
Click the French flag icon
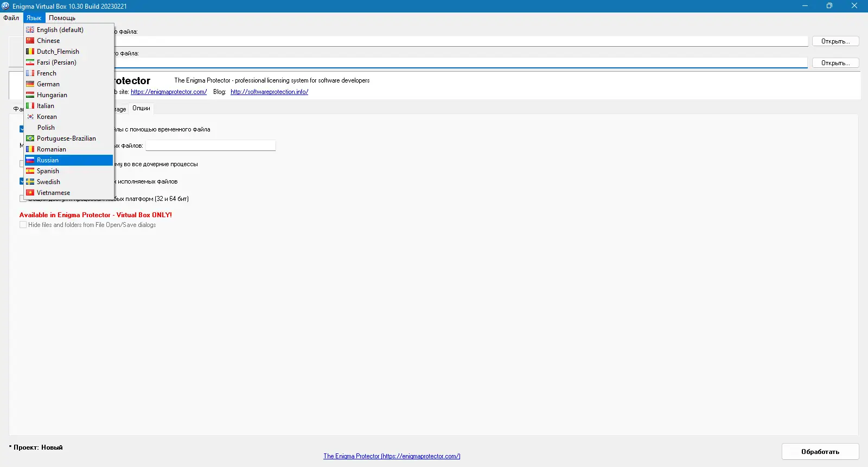click(30, 73)
